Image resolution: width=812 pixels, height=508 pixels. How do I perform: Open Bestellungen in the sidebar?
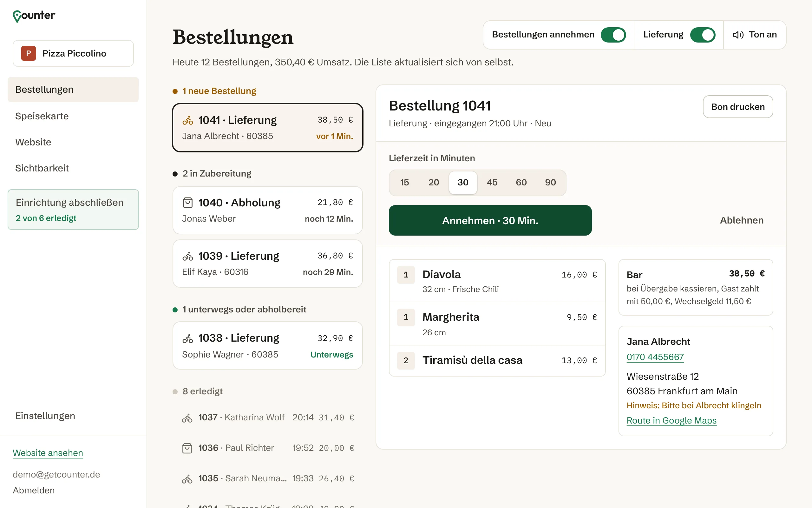(x=73, y=89)
